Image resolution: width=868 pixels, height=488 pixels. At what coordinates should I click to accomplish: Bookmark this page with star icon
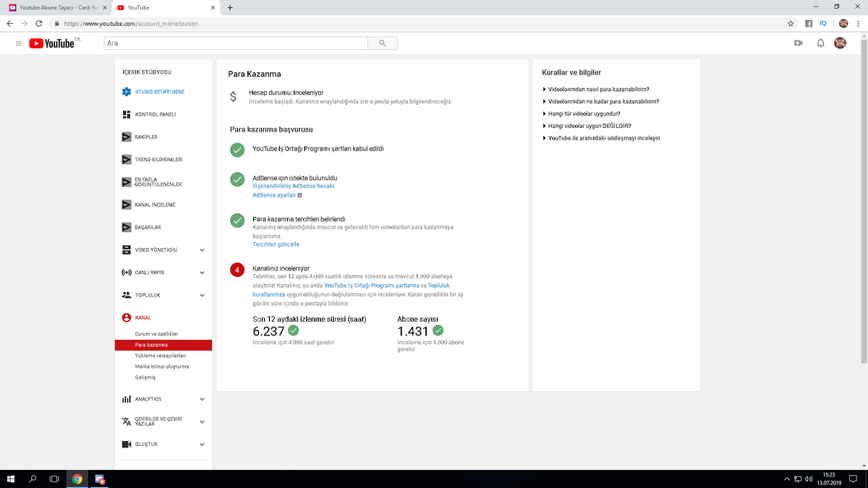(x=791, y=23)
